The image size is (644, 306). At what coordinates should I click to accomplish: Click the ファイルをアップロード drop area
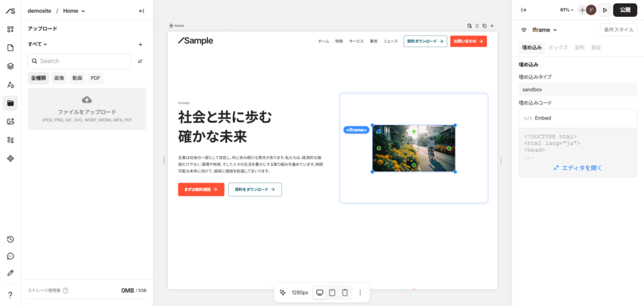(87, 109)
